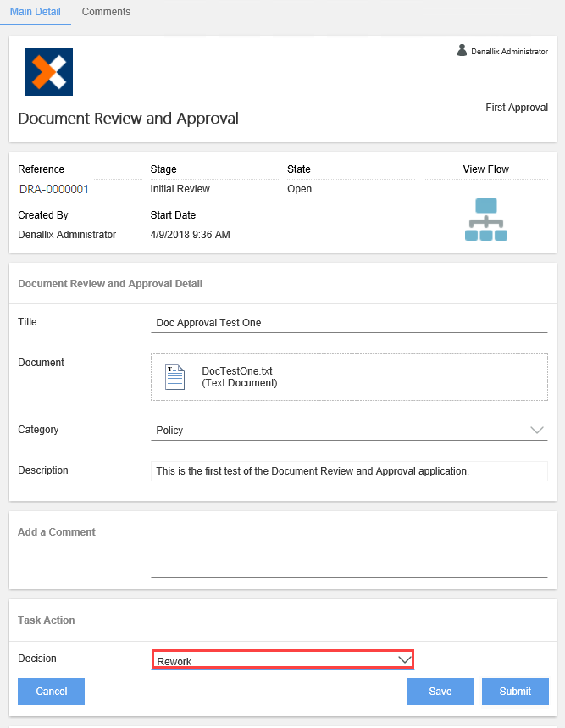This screenshot has height=728, width=565.
Task: Switch to the Comments tab
Action: [106, 12]
